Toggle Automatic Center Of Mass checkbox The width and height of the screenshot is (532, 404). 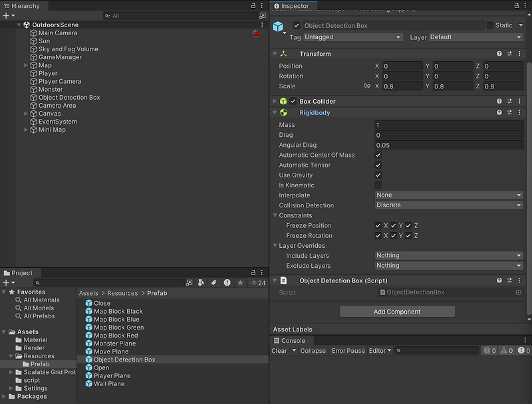[x=378, y=155]
